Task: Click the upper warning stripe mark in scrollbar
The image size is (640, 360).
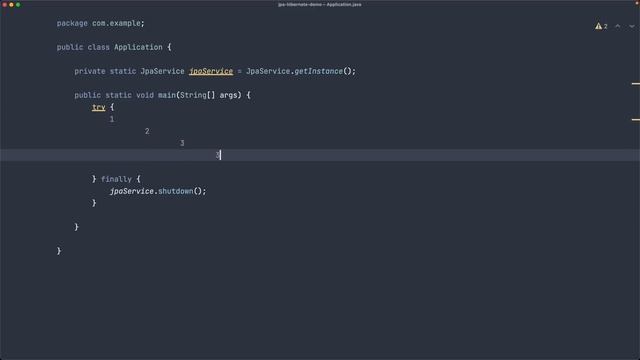Action: point(636,84)
